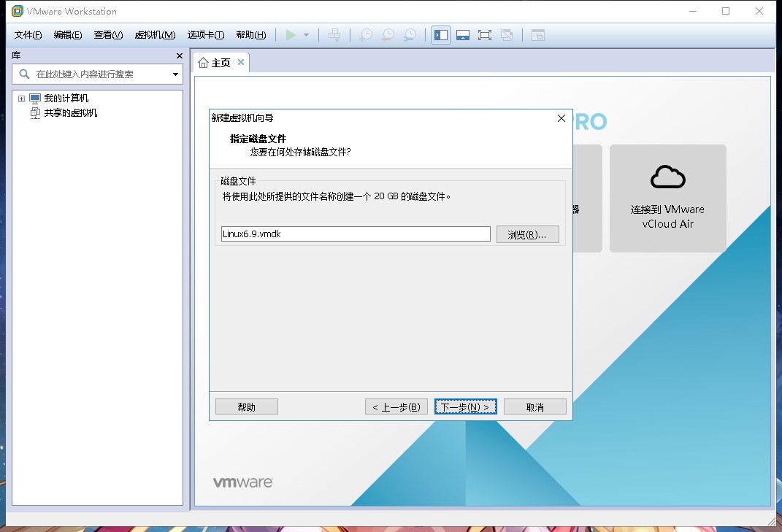Open the library search dropdown arrow
This screenshot has width=782, height=532.
[x=175, y=74]
